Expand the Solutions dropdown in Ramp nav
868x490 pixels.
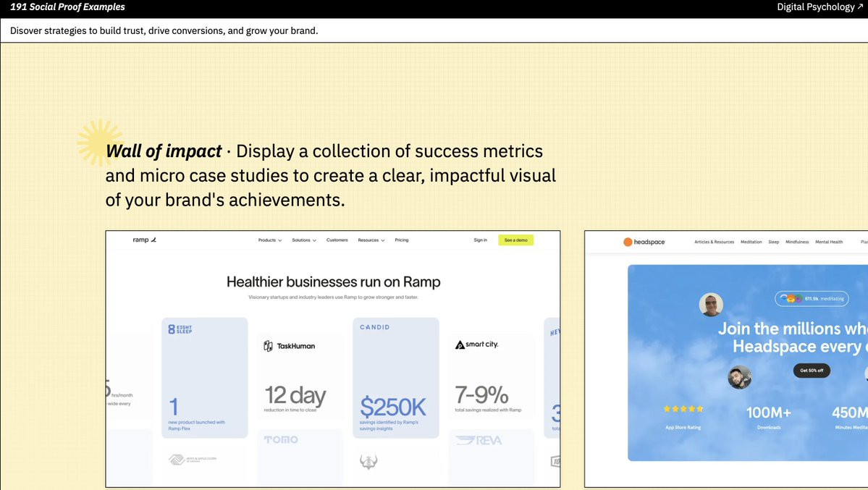click(x=304, y=240)
